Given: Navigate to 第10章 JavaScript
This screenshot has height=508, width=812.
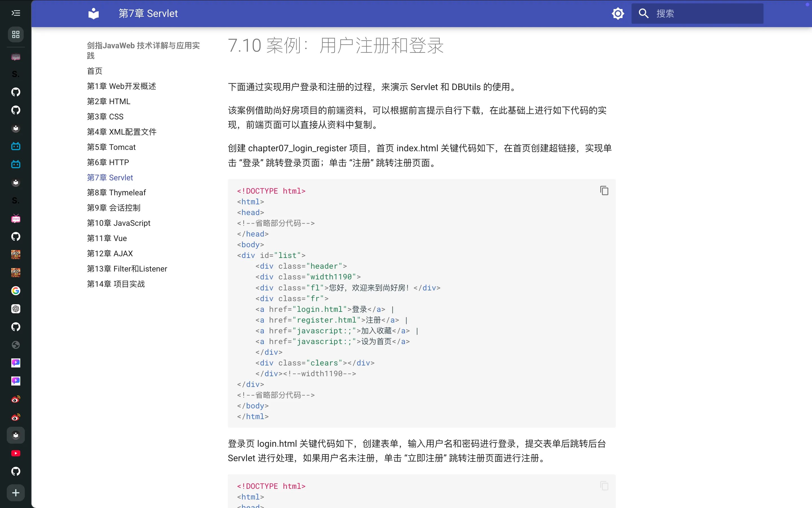Looking at the screenshot, I should tap(119, 223).
